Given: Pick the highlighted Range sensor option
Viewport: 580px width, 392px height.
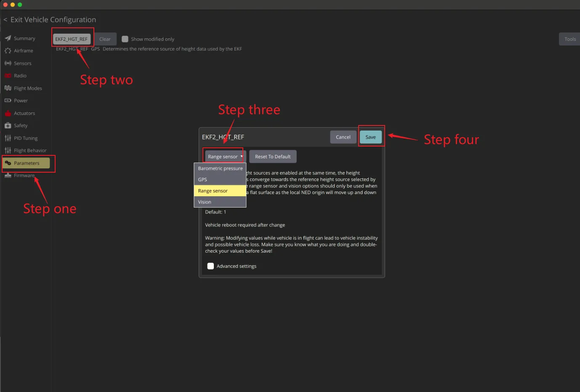Looking at the screenshot, I should (x=220, y=191).
